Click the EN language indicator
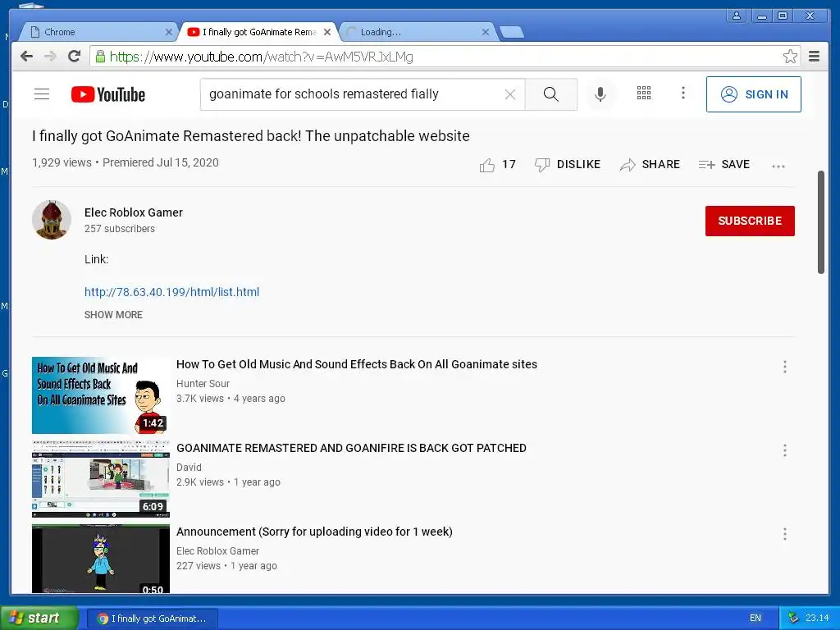The width and height of the screenshot is (840, 630). pos(756,619)
